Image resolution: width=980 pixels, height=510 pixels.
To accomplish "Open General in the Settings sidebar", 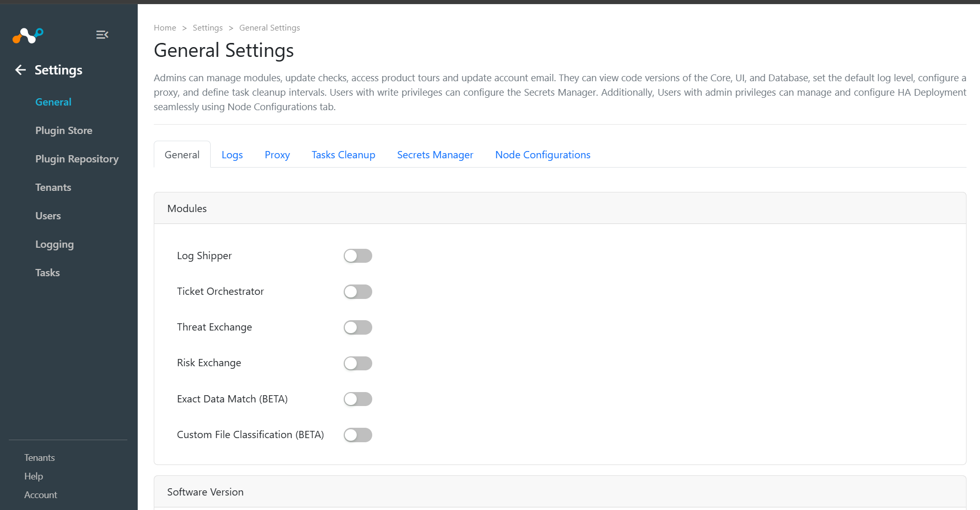I will pos(53,102).
